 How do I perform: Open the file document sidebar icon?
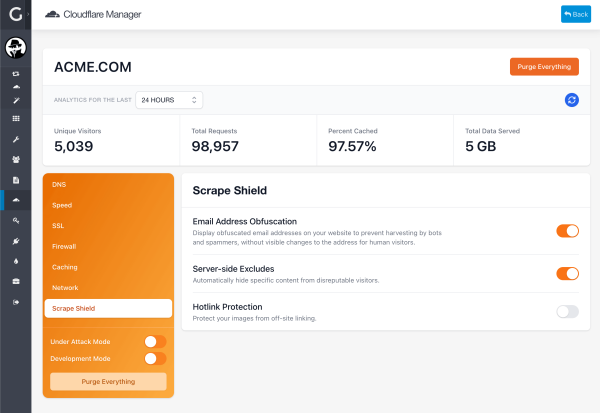click(x=16, y=180)
